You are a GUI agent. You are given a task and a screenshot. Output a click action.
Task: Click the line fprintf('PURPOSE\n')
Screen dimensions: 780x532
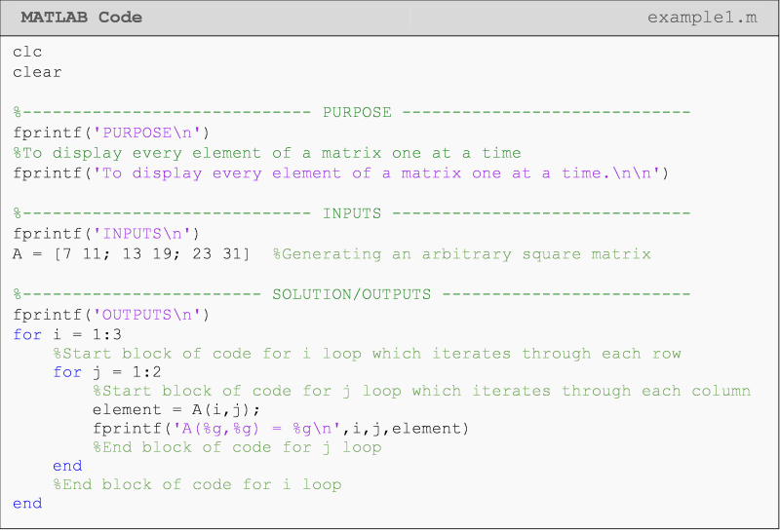pyautogui.click(x=111, y=133)
